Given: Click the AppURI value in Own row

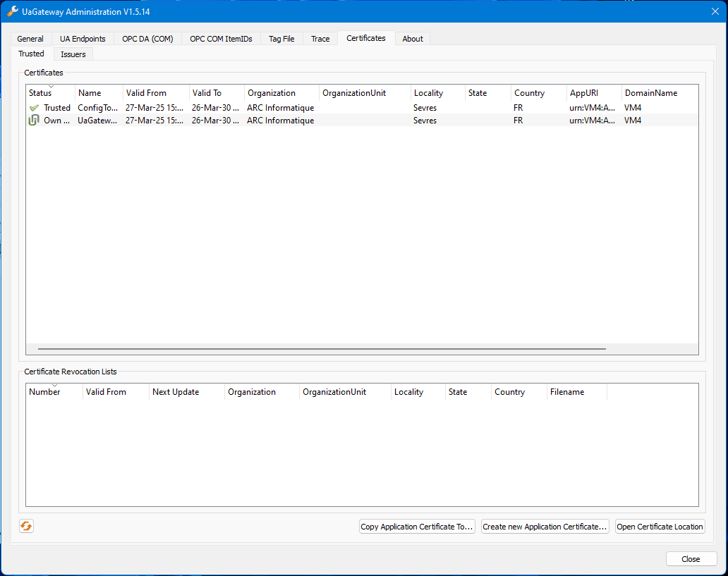Looking at the screenshot, I should [593, 121].
